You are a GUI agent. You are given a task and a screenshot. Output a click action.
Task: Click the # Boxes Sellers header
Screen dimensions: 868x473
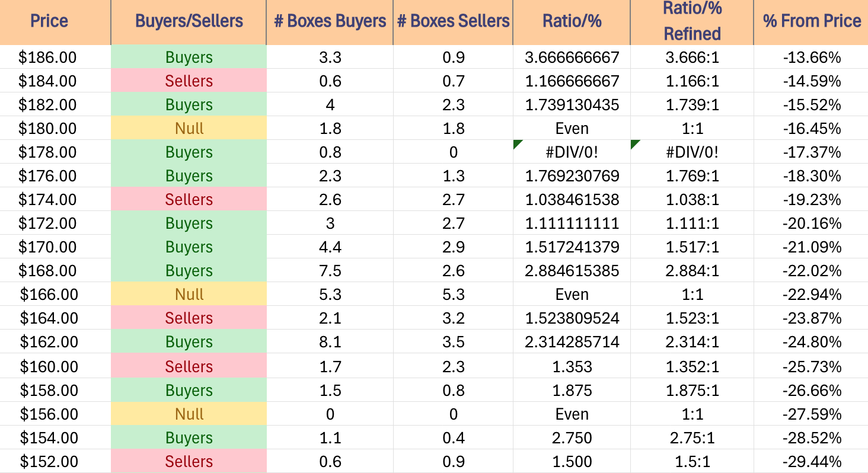tap(453, 22)
